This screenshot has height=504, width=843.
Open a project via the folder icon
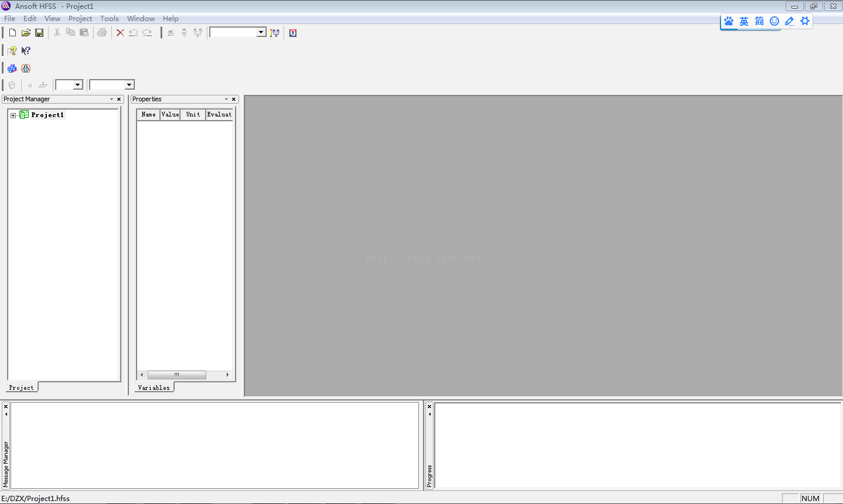pyautogui.click(x=26, y=33)
